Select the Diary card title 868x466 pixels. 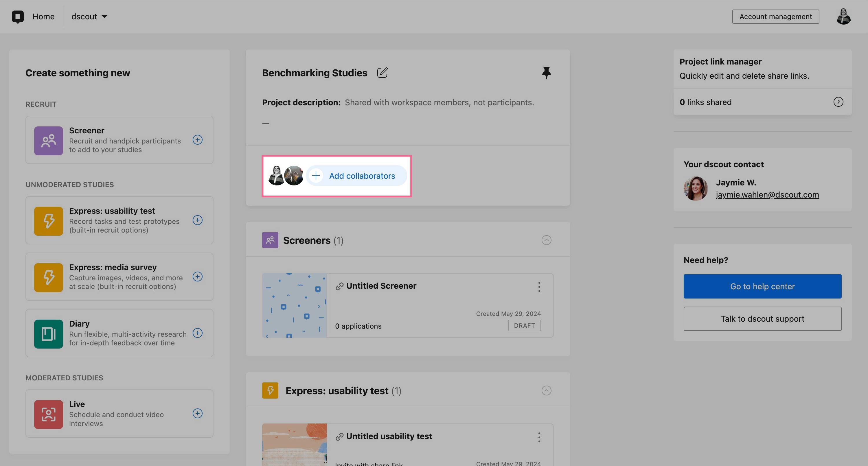[x=79, y=324]
